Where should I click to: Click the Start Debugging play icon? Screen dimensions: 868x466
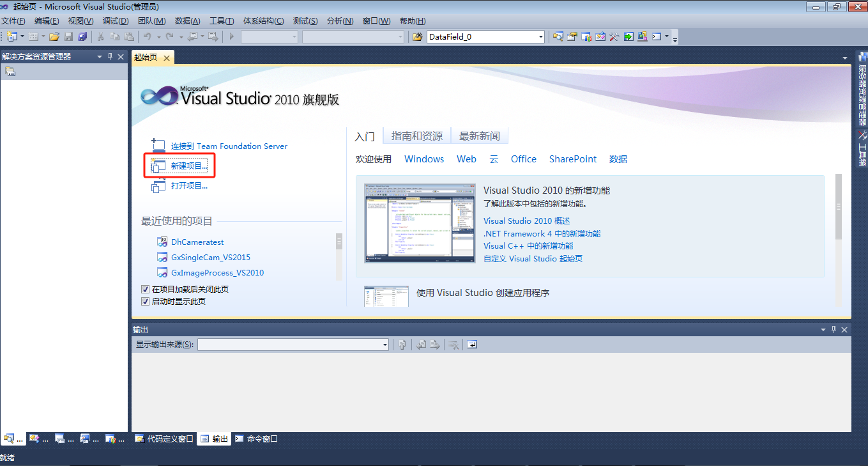pyautogui.click(x=231, y=36)
